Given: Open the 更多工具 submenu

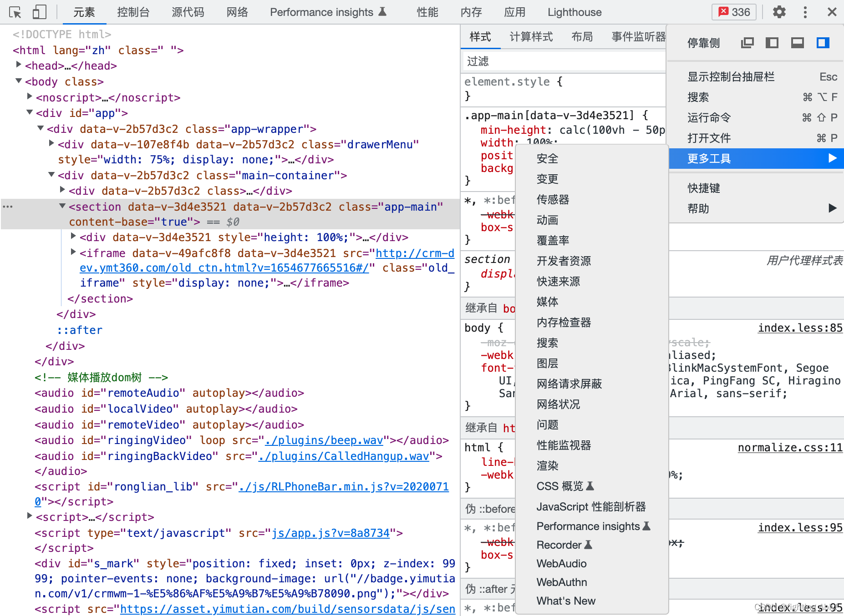Looking at the screenshot, I should [x=756, y=158].
